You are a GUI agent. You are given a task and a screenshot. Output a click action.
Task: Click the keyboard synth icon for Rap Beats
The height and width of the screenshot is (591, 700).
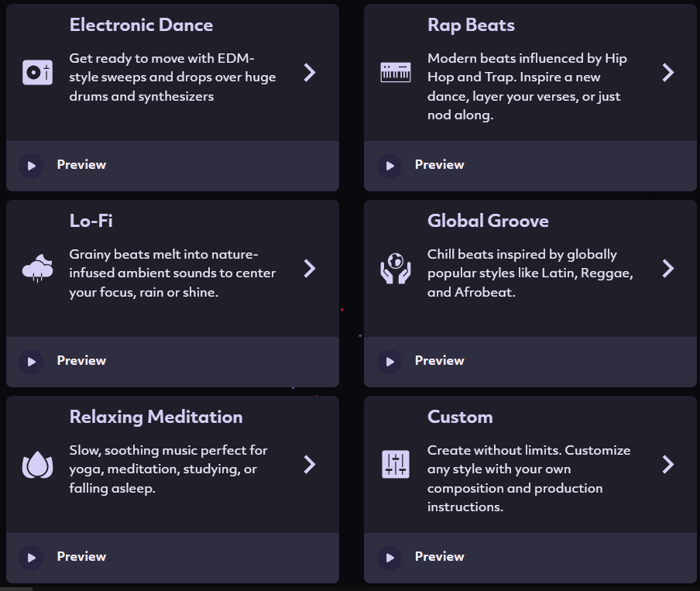[396, 72]
